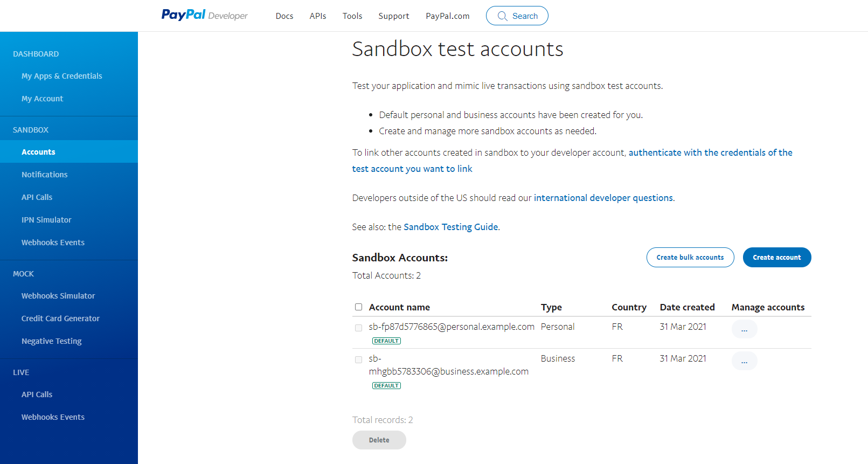The image size is (868, 464).
Task: Go to My Apps & Credentials
Action: (61, 76)
